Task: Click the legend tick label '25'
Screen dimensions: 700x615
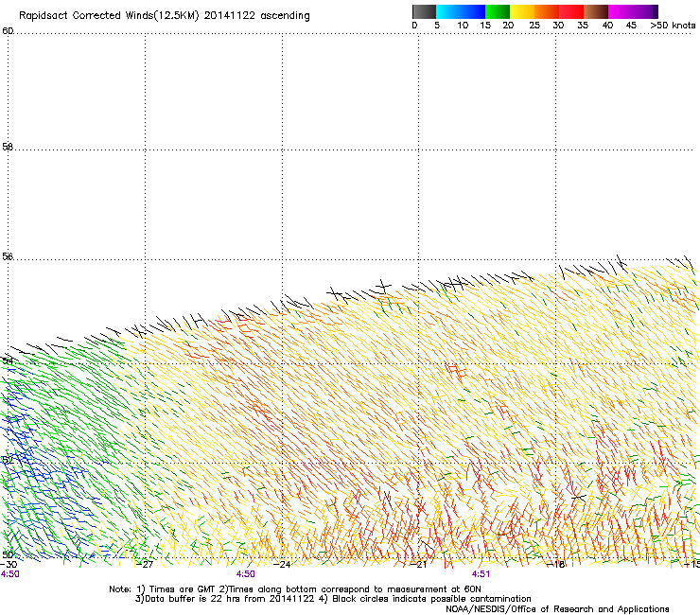Action: click(x=534, y=26)
